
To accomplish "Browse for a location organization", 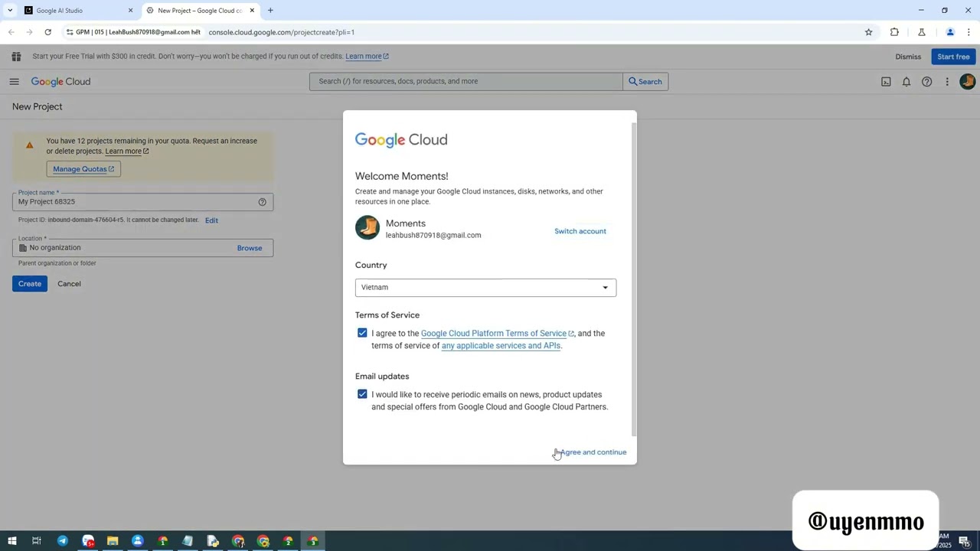I will point(250,248).
